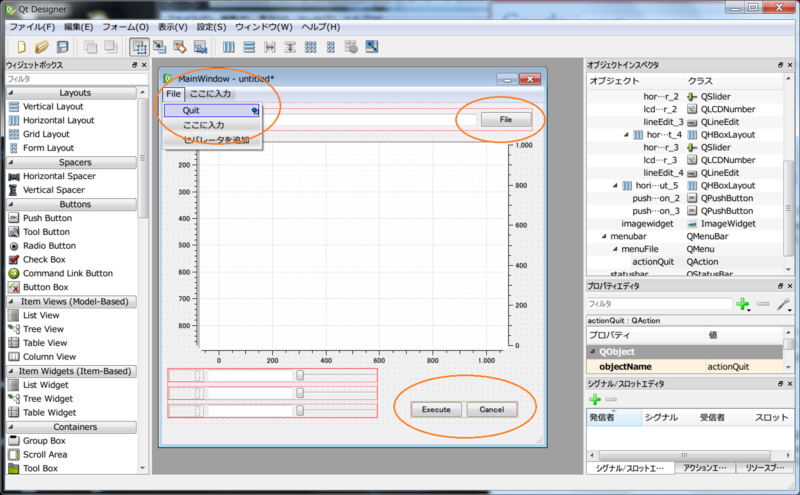Collapse the Buttons category header
The image size is (800, 495).
(71, 204)
